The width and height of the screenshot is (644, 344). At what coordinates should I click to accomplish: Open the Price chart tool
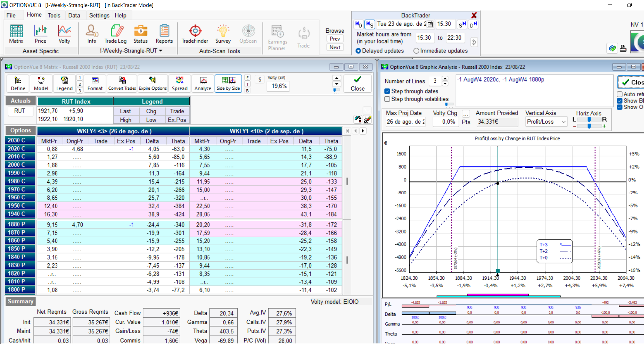point(40,34)
